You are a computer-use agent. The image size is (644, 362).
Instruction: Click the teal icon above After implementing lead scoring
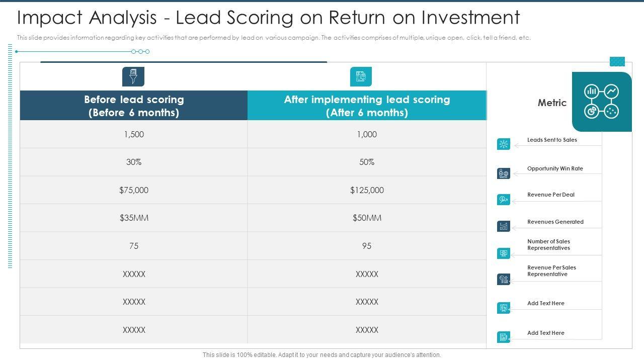click(x=361, y=76)
